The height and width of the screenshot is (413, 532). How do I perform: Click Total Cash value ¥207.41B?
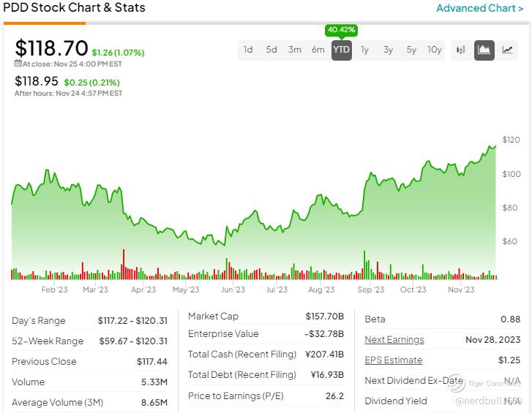click(x=324, y=355)
